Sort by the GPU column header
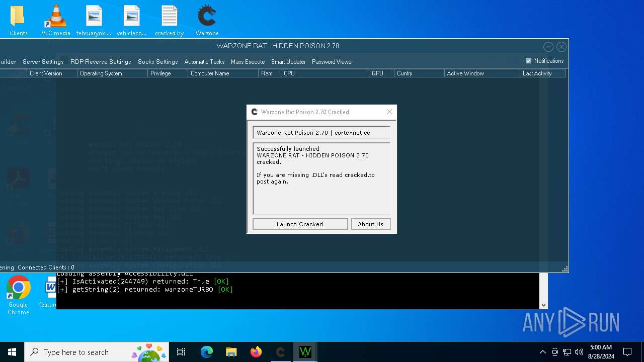The height and width of the screenshot is (362, 644). pos(382,73)
